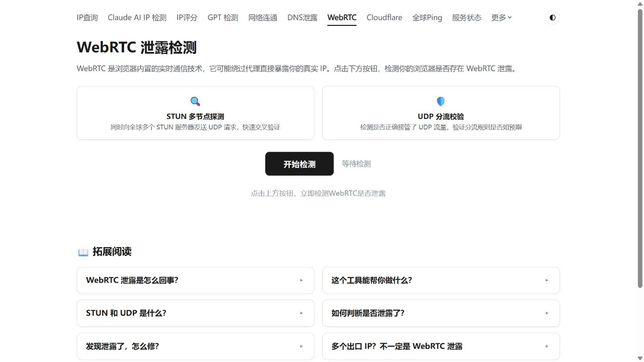Expand STUN 和 UDP 是什么? section
The width and height of the screenshot is (644, 362).
[x=195, y=313]
